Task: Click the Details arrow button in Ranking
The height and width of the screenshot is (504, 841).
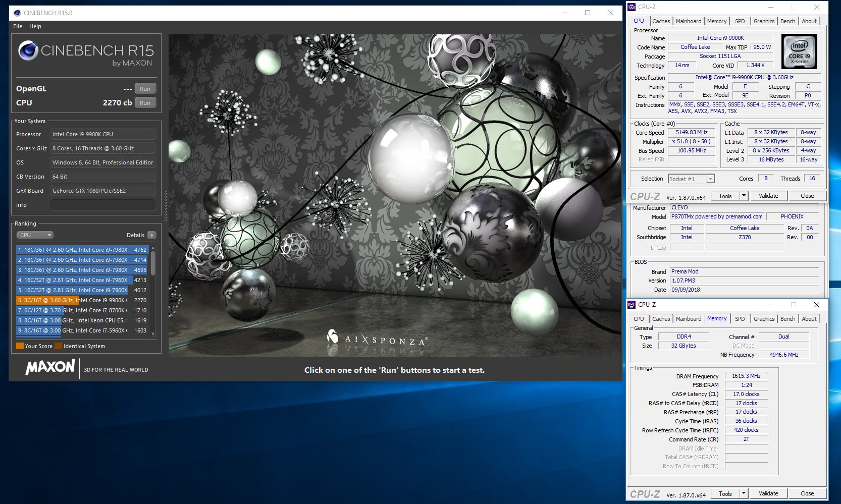Action: (x=152, y=235)
